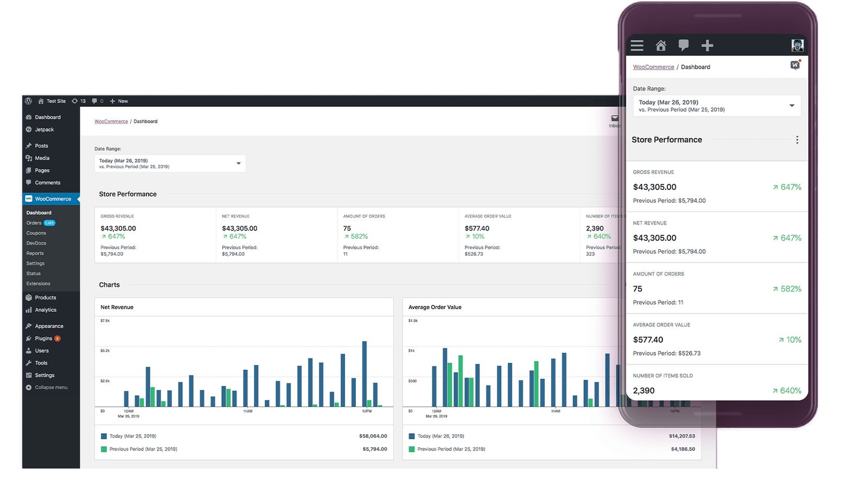
Task: Tap WooCommerce breadcrumb link on phone
Action: 654,67
